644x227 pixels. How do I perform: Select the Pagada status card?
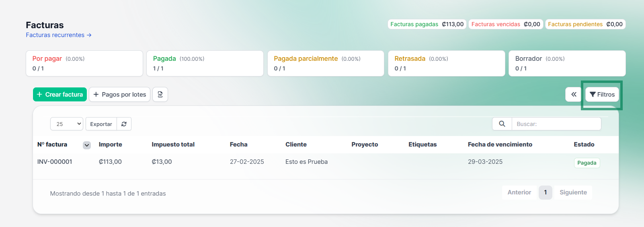[205, 63]
